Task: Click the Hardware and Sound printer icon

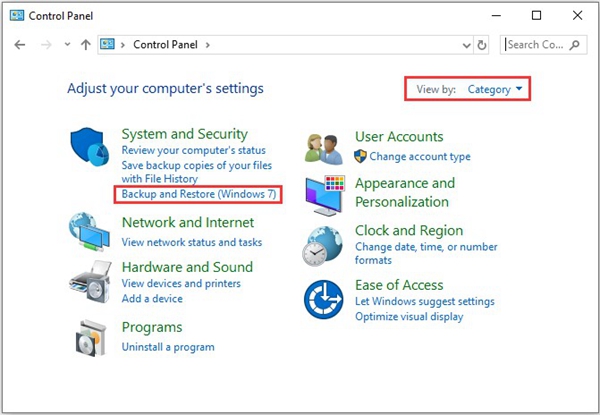Action: coord(90,282)
